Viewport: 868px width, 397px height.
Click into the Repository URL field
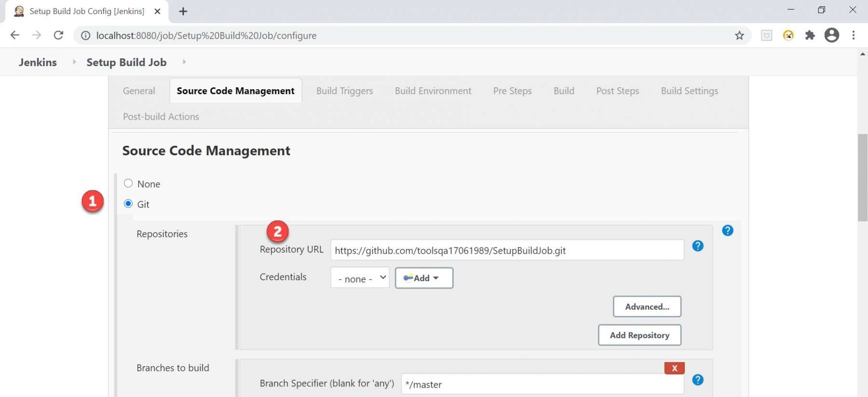click(x=507, y=250)
